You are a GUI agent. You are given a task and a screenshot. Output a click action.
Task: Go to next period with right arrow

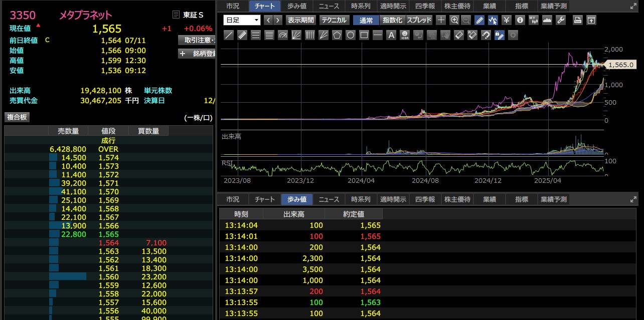pyautogui.click(x=277, y=20)
